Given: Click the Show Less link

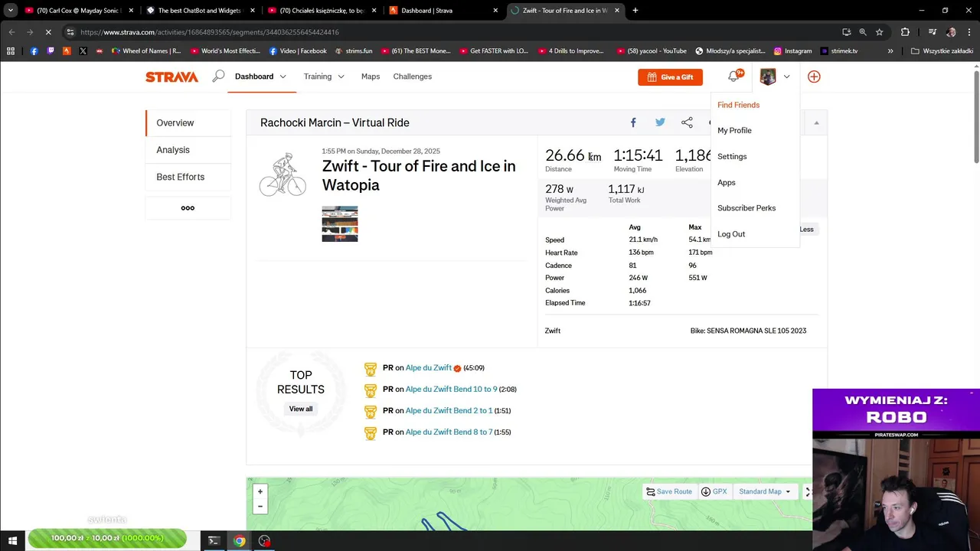Looking at the screenshot, I should [x=806, y=230].
